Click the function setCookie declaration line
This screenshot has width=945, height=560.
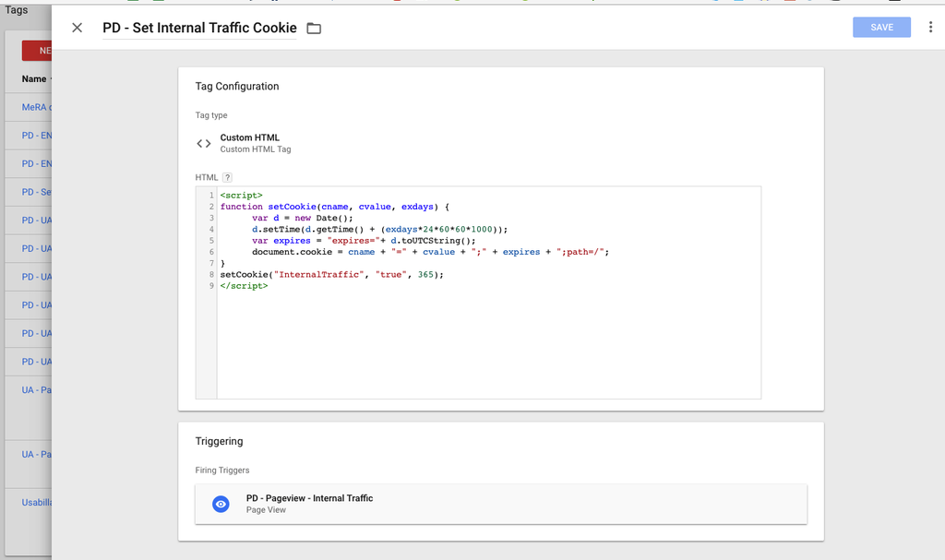pos(334,207)
